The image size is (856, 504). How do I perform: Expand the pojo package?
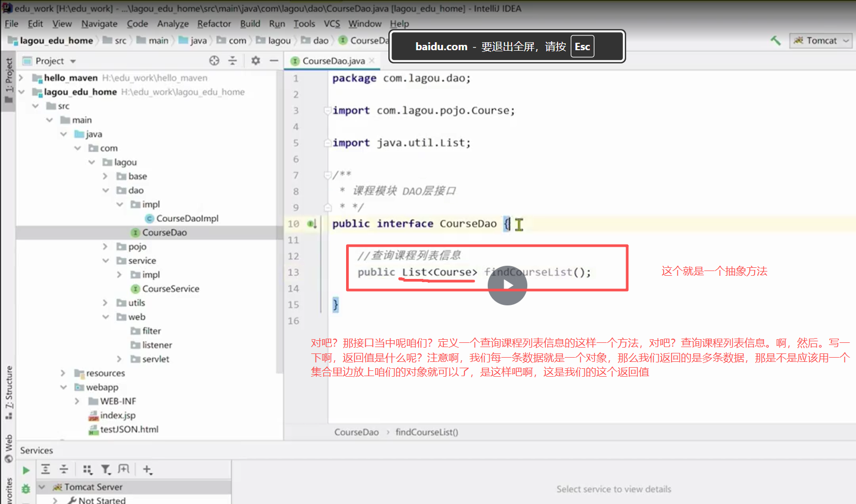click(105, 247)
